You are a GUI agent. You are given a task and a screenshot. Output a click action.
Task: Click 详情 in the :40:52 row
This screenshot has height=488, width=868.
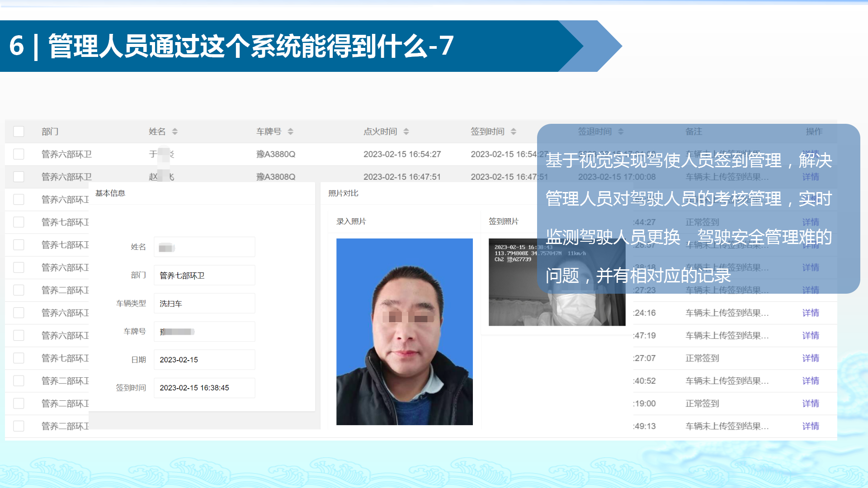pyautogui.click(x=811, y=381)
